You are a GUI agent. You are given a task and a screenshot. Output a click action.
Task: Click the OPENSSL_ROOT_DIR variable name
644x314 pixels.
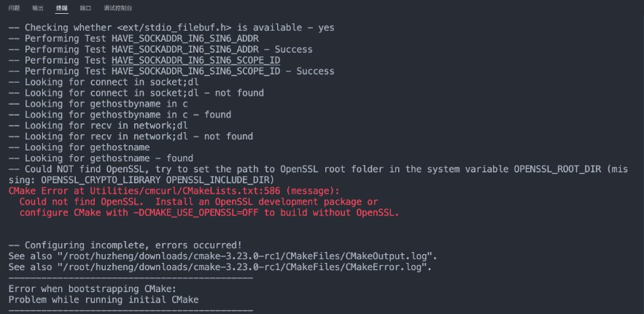558,169
